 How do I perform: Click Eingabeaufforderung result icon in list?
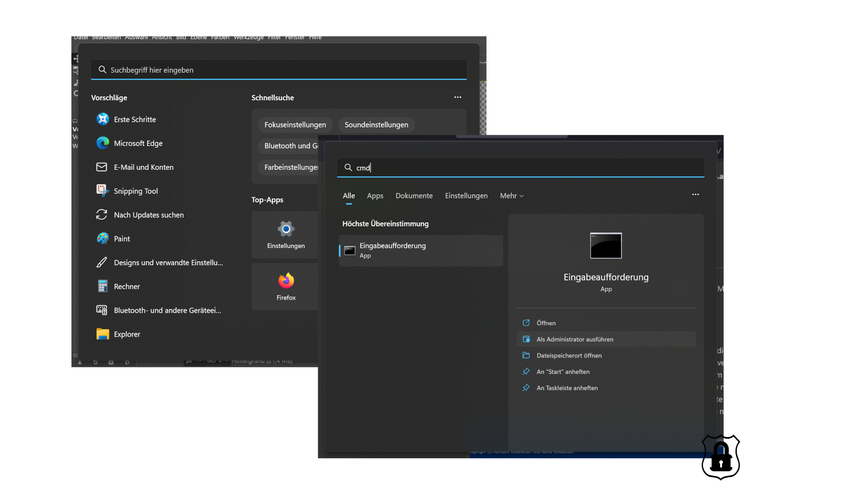click(x=349, y=251)
